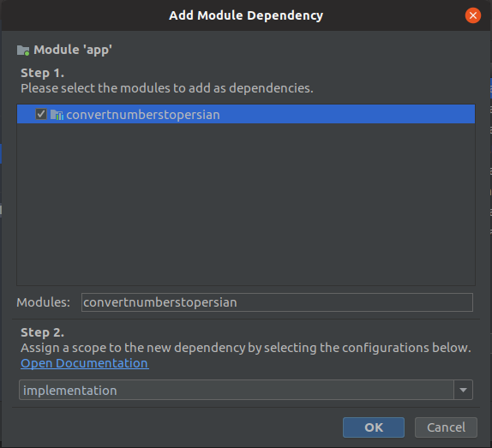Focus the Modules text field
The image size is (492, 448).
coord(277,302)
